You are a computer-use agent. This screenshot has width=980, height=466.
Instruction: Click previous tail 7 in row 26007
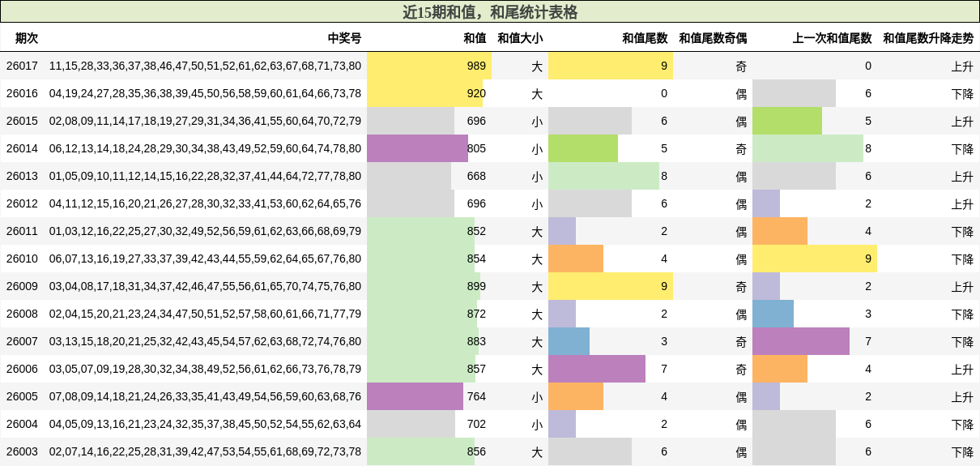[868, 341]
